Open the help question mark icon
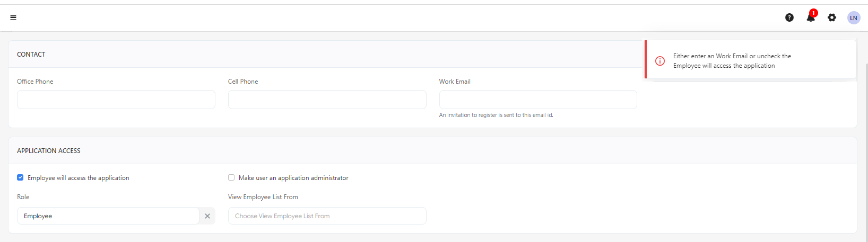This screenshot has height=242, width=868. (789, 17)
